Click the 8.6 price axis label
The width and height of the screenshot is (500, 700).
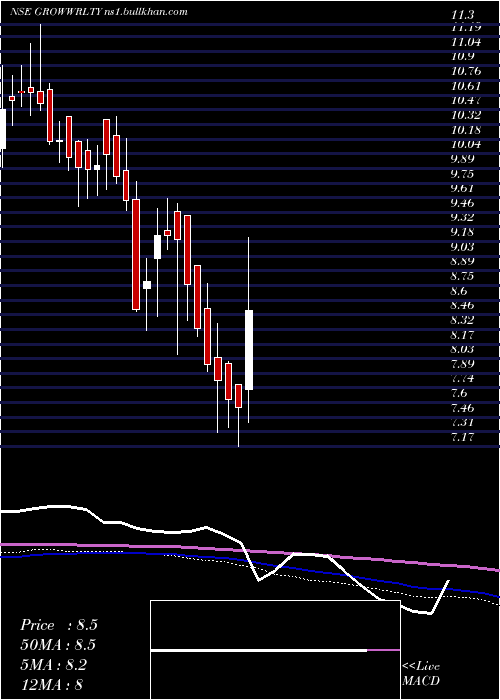click(x=459, y=291)
